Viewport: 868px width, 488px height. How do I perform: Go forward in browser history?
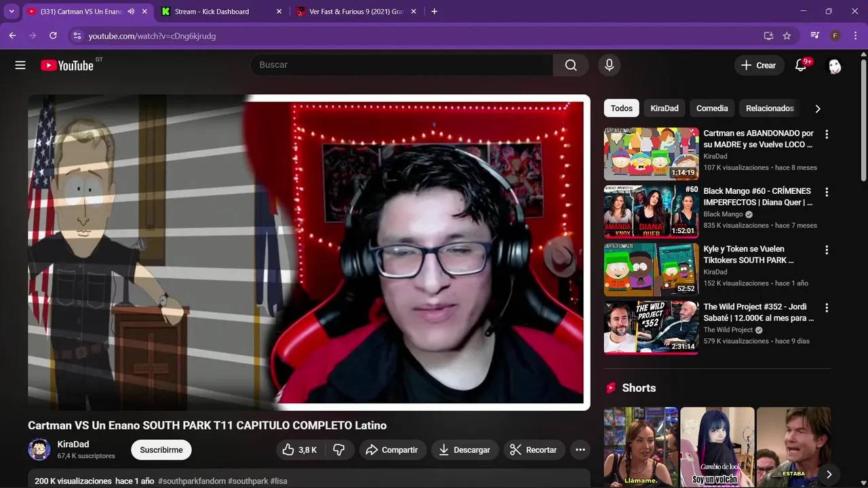click(33, 35)
